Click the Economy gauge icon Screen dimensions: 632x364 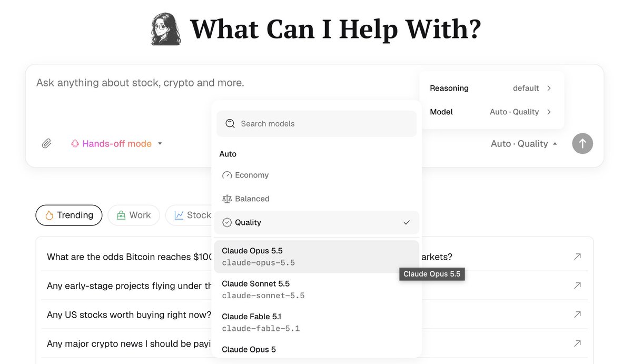coord(227,175)
